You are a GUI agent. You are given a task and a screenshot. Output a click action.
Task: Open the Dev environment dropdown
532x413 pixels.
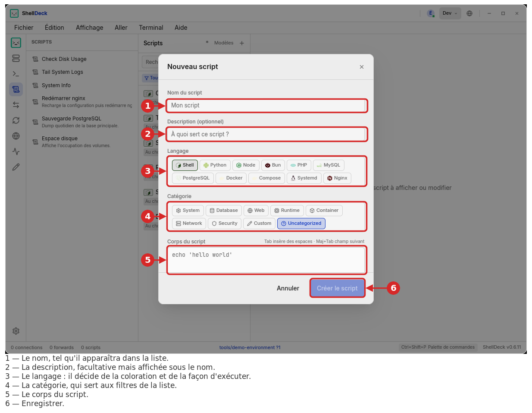[x=450, y=13]
